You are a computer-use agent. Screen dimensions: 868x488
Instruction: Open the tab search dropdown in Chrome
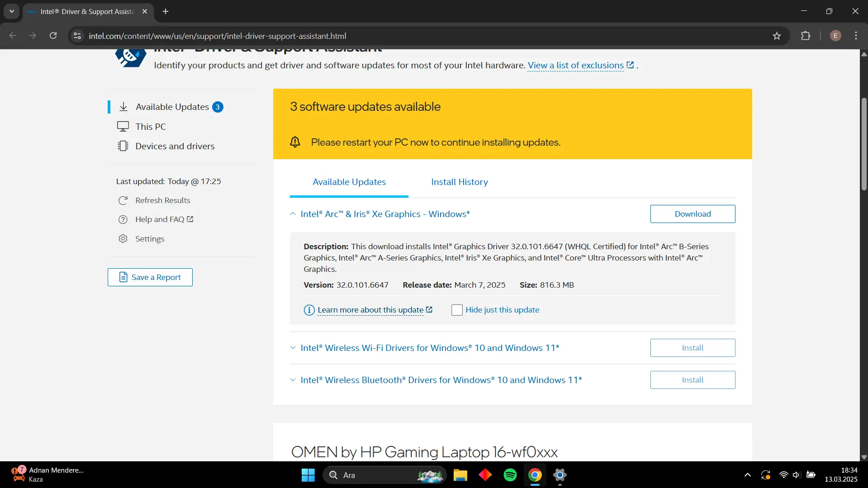coord(12,11)
